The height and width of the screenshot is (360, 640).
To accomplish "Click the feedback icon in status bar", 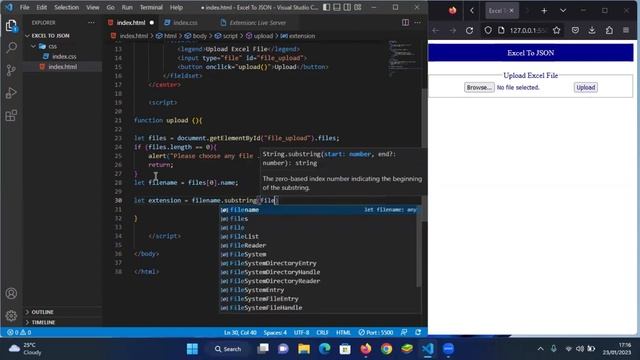I will pyautogui.click(x=404, y=332).
